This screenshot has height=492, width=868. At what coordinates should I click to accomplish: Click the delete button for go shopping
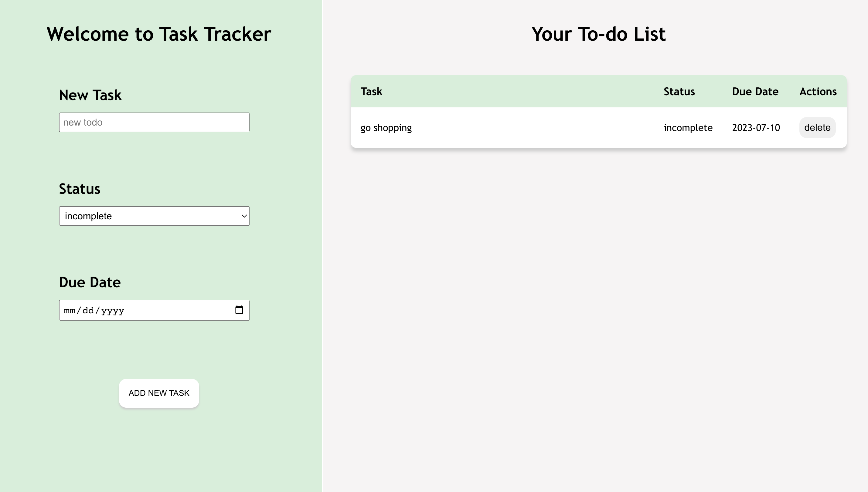point(817,127)
